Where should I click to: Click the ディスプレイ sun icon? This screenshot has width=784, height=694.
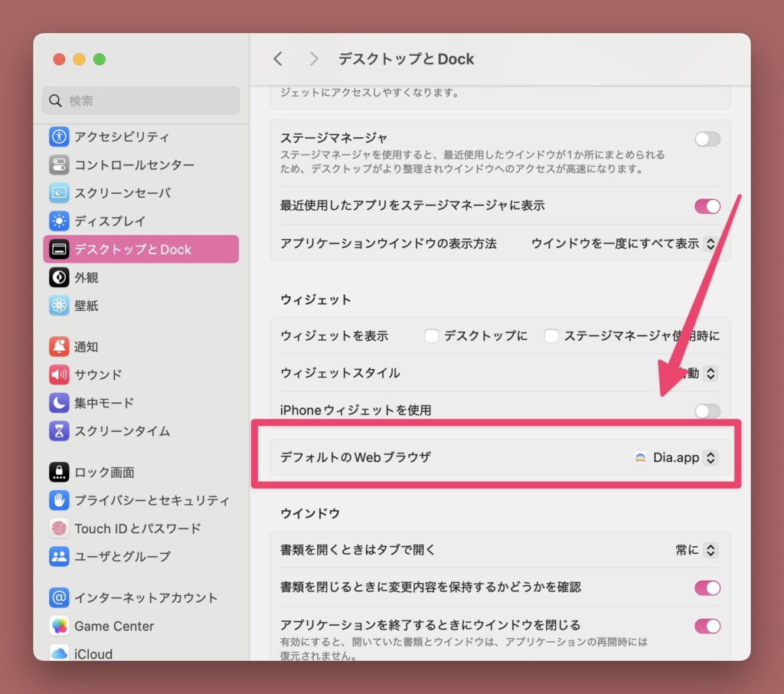tap(59, 221)
